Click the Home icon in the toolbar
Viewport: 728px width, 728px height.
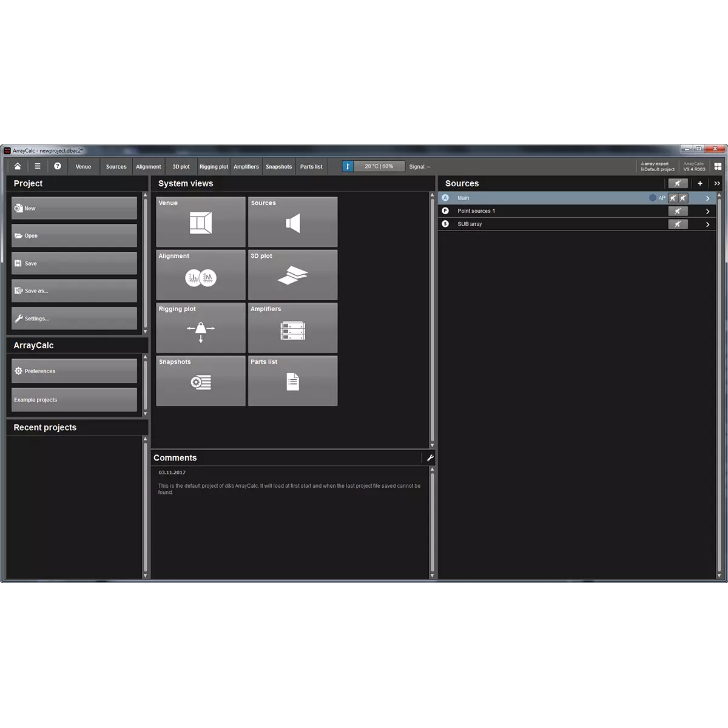point(18,166)
